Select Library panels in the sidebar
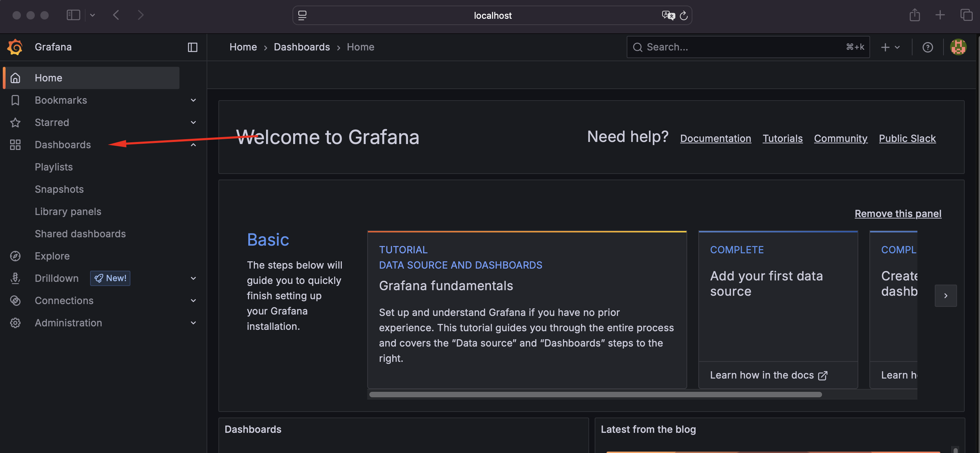The width and height of the screenshot is (980, 453). point(68,211)
